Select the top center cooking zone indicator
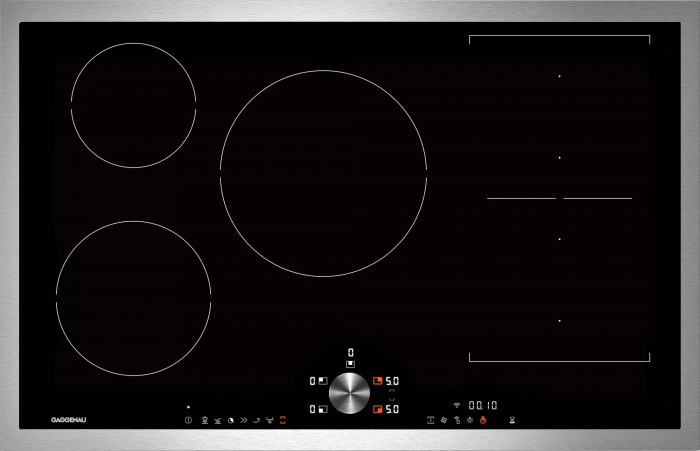The height and width of the screenshot is (451, 700). (x=350, y=364)
